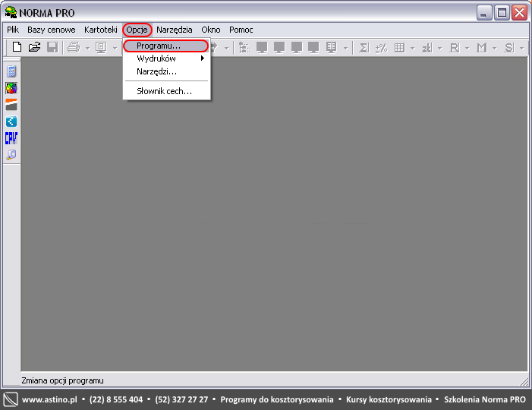Expand dropdown arrow next to preview icon

point(115,48)
